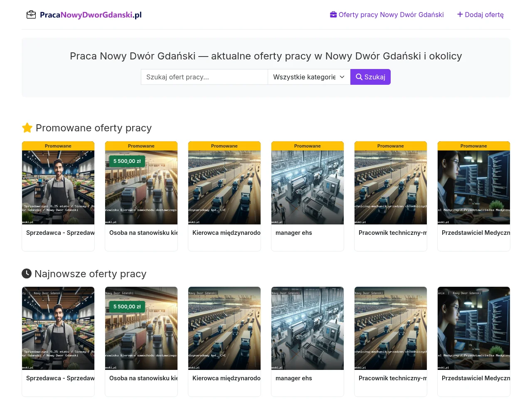Open the Wszystkie kategorie dropdown
Screen dimensions: 532x399
pyautogui.click(x=309, y=77)
